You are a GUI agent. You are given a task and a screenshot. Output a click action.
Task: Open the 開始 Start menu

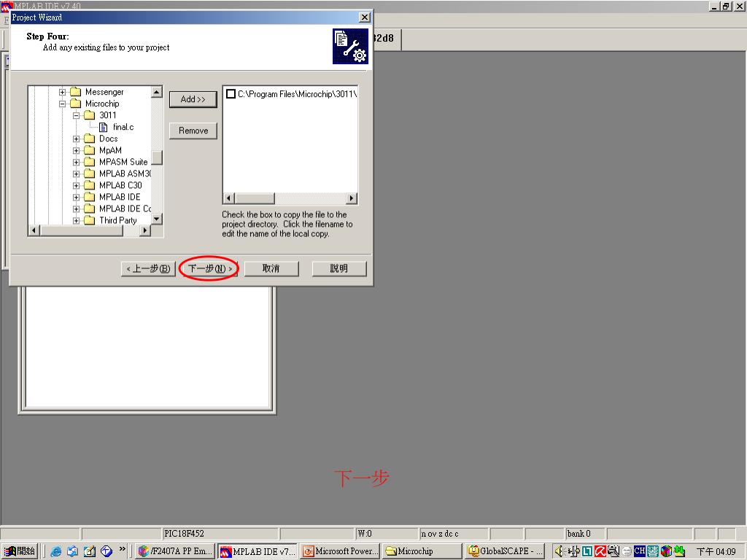pos(20,551)
